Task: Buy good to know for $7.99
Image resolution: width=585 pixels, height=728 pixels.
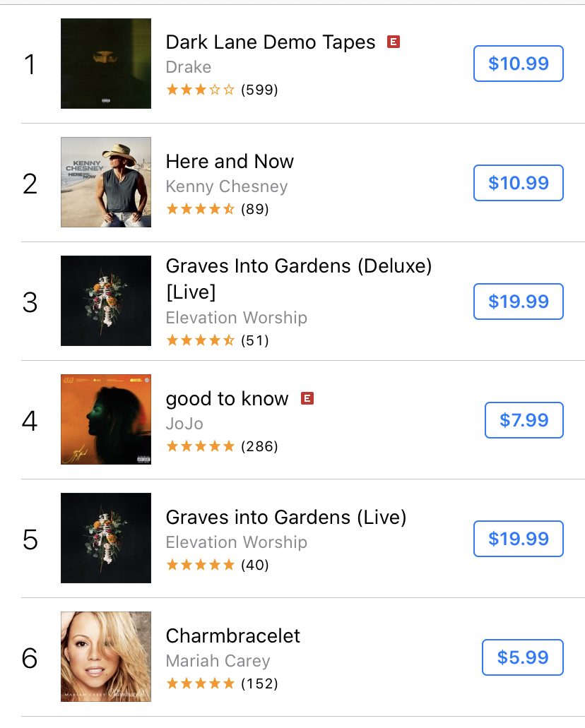Action: coord(524,420)
